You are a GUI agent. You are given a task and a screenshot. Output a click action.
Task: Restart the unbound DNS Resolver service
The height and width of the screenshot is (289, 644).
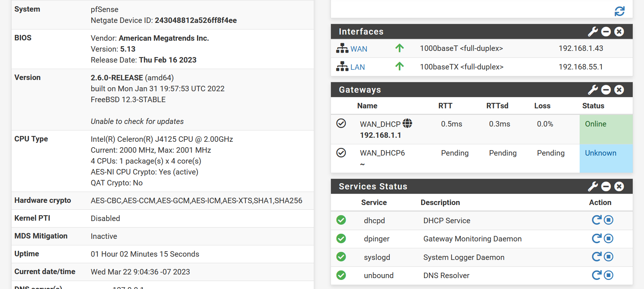(x=596, y=275)
